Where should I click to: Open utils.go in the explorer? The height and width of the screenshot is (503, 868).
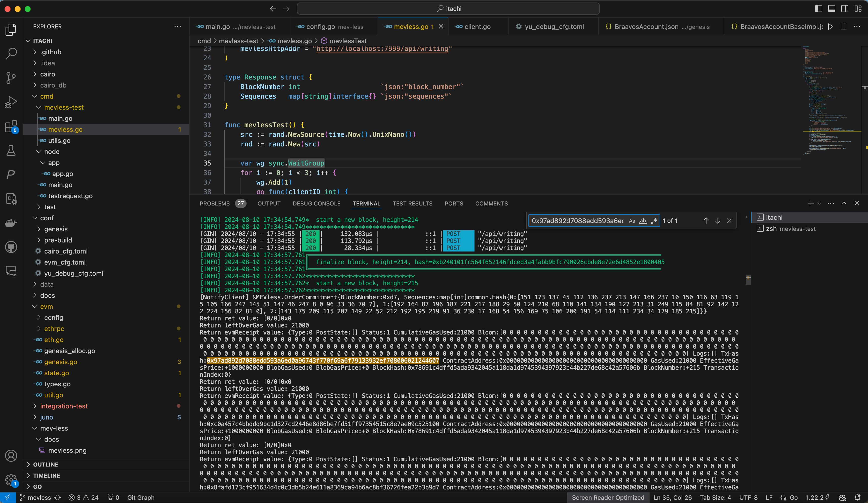click(x=106, y=141)
